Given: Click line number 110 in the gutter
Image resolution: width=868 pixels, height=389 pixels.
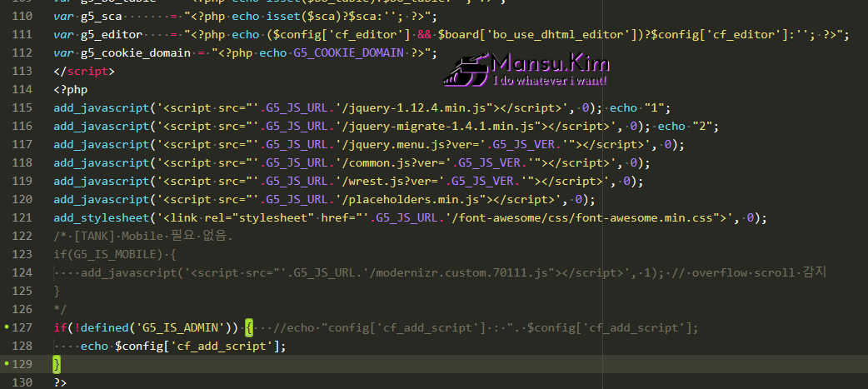Looking at the screenshot, I should point(22,16).
